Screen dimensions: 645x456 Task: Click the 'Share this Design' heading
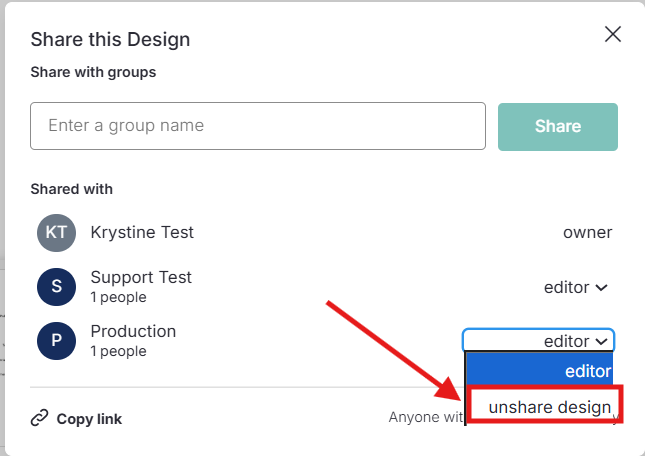point(110,40)
